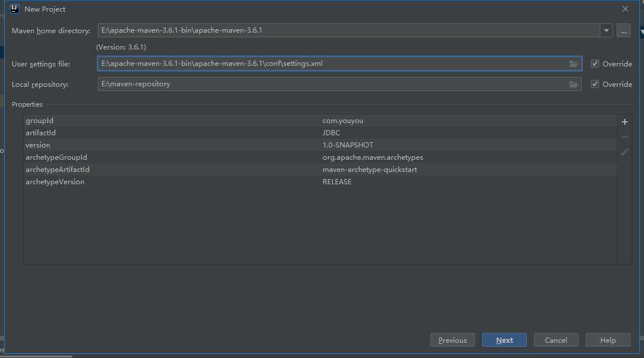The width and height of the screenshot is (644, 358).
Task: Remove selected property with minus icon
Action: pos(625,137)
